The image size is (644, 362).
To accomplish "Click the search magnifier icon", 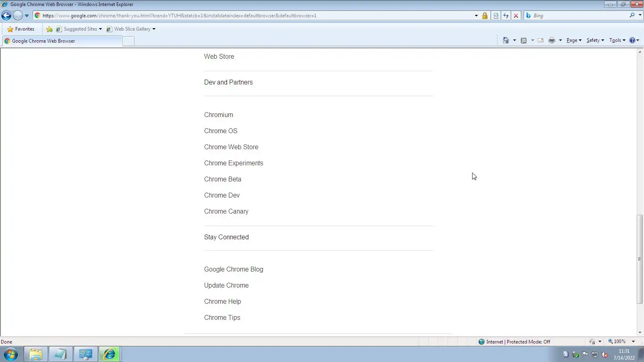I will point(632,15).
